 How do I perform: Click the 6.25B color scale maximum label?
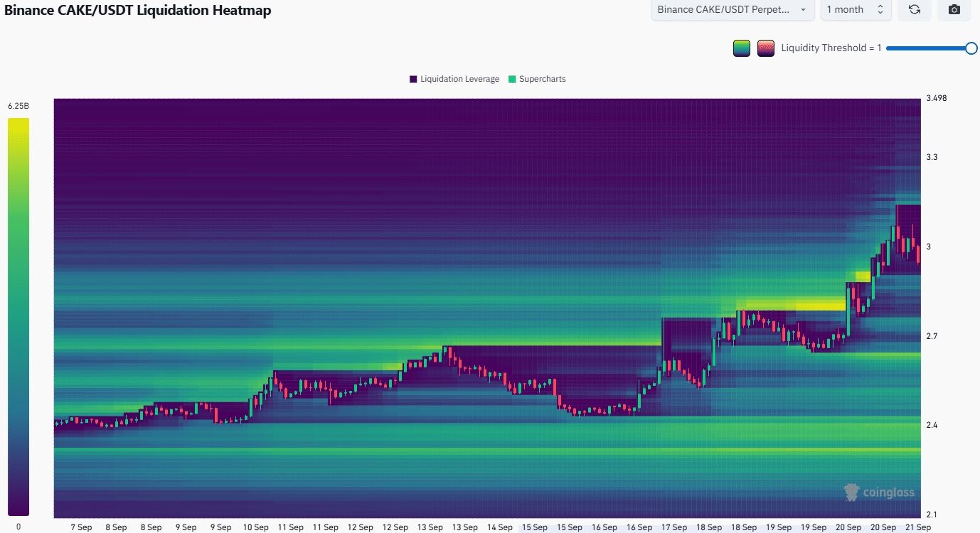[18, 106]
